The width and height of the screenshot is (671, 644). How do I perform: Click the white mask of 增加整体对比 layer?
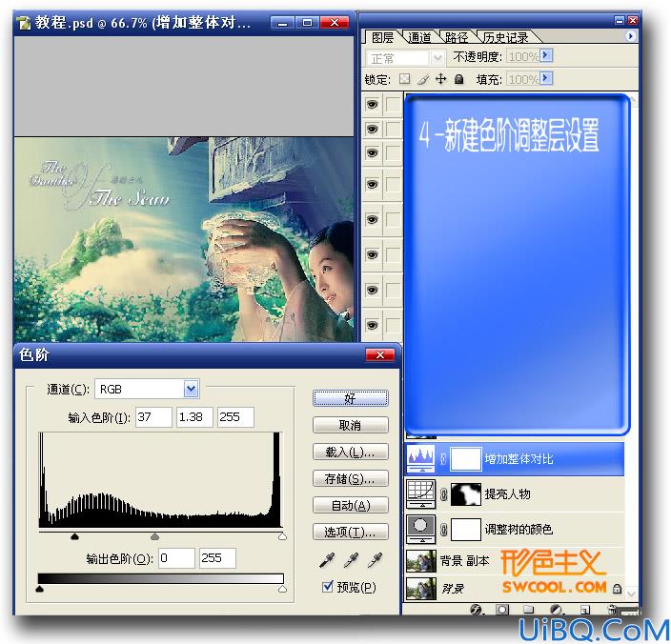coord(466,459)
